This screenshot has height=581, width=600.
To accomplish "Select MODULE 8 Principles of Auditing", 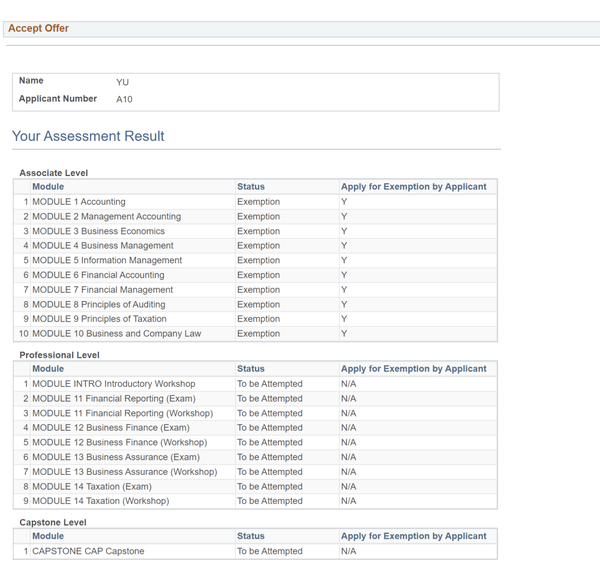I will 98,304.
